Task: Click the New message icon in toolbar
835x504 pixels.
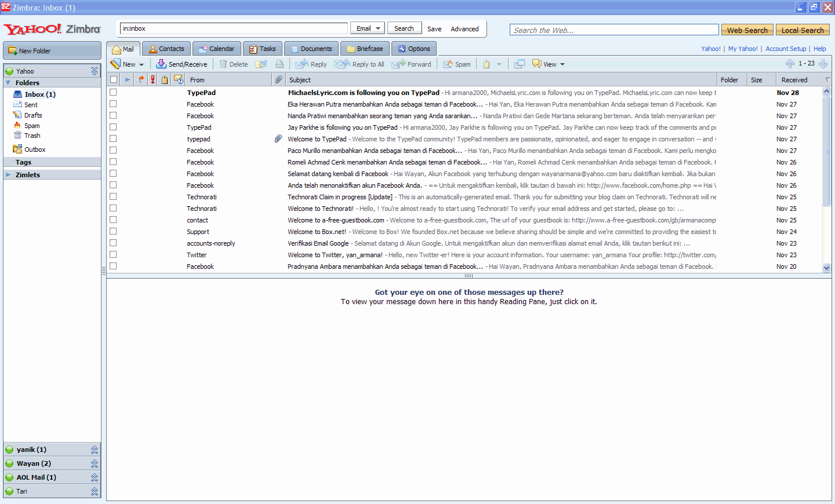Action: tap(117, 64)
